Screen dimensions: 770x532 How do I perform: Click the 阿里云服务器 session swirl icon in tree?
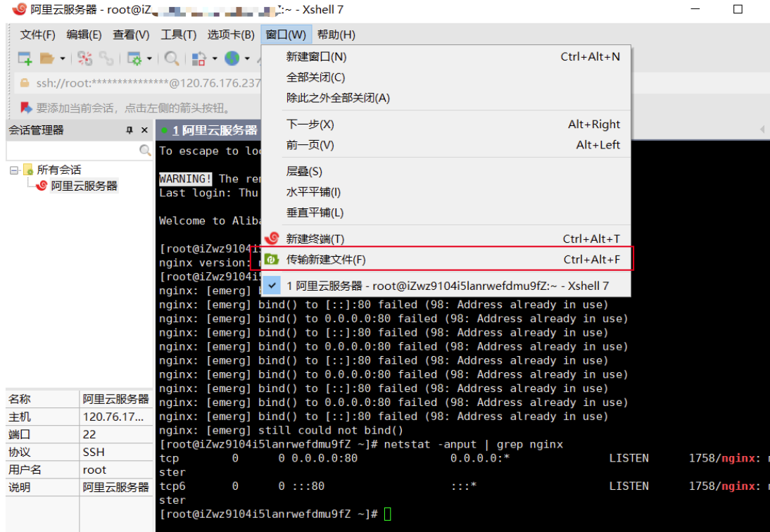(42, 186)
